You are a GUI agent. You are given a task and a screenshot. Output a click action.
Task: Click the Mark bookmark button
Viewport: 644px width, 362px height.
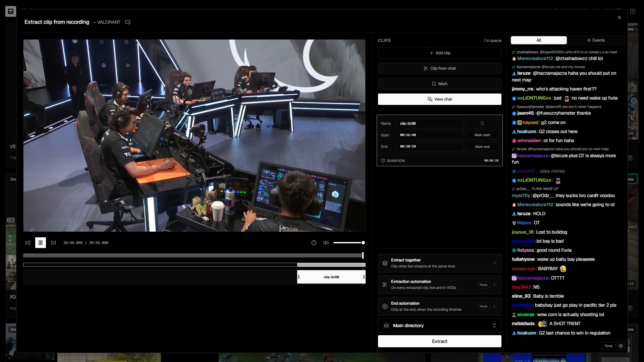click(440, 84)
